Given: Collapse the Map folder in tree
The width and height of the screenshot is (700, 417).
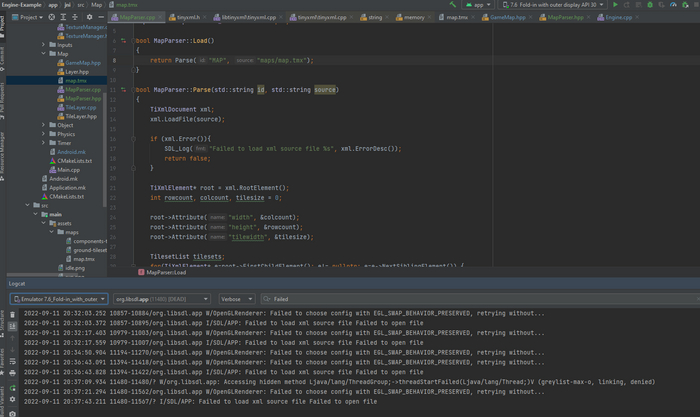Looking at the screenshot, I should 43,54.
